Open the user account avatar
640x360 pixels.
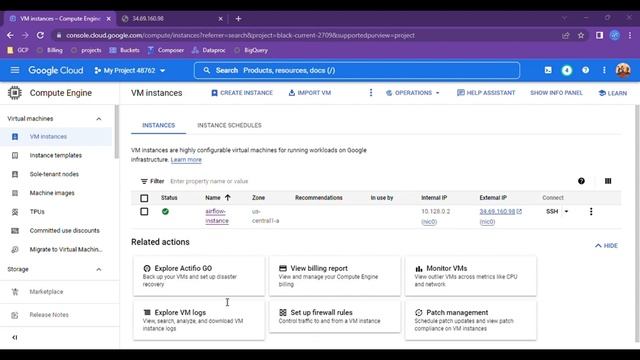click(x=623, y=70)
